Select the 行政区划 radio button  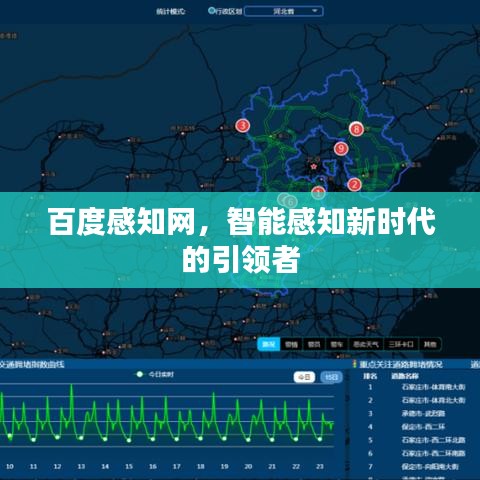[211, 11]
